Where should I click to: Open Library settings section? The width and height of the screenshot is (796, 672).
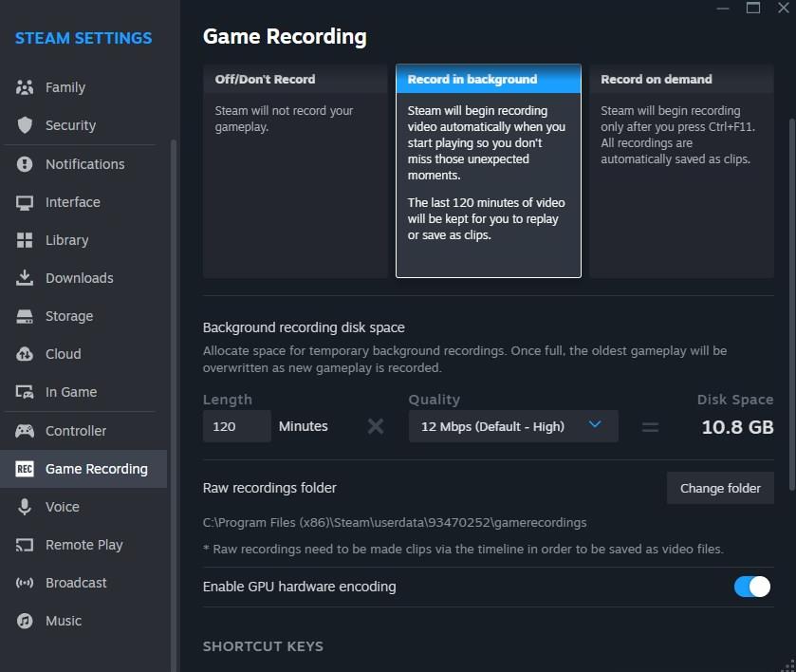pyautogui.click(x=67, y=240)
